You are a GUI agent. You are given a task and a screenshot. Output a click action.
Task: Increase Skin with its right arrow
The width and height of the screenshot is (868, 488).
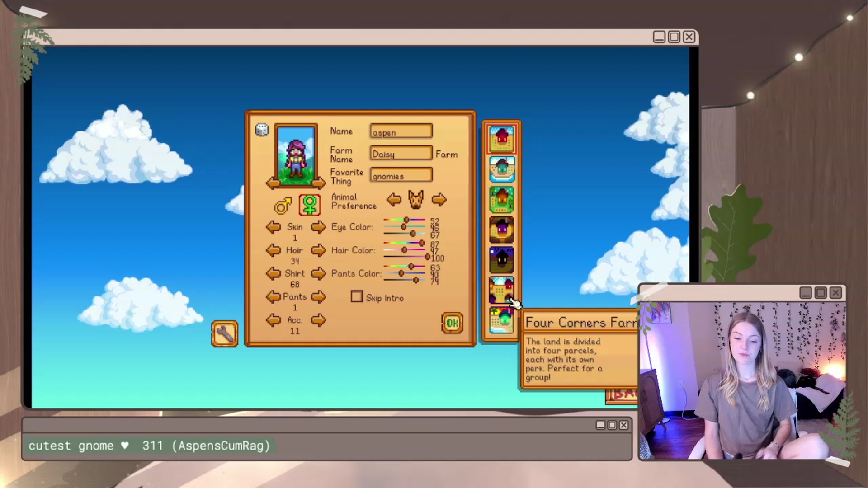coord(318,227)
